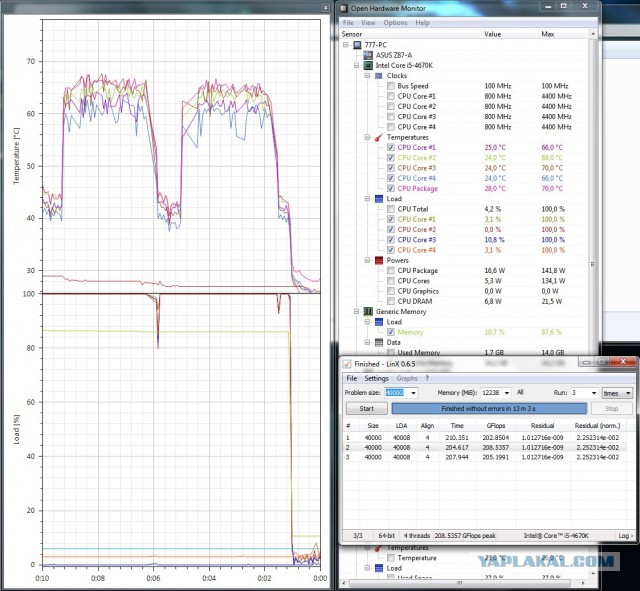Screen dimensions: 640x591
Task: Click the CPU Core #2 temperature row label
Action: tap(417, 158)
